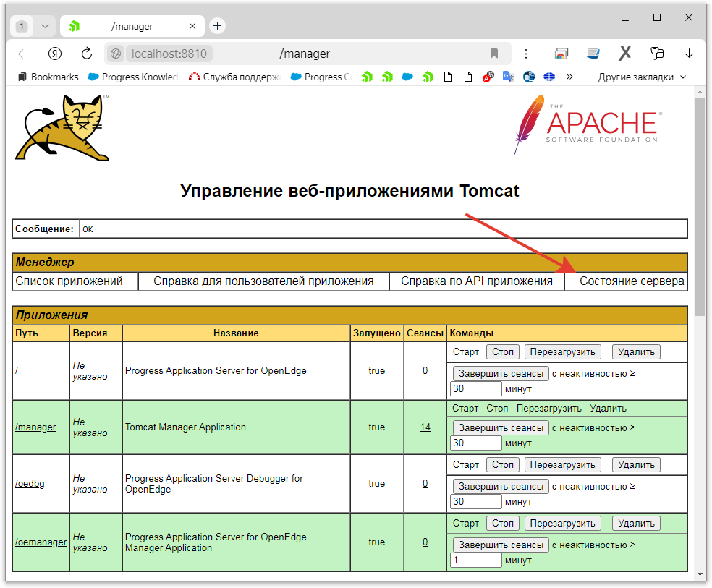Click the chrome-colored windows extension icon
712x588 pixels.
[x=561, y=54]
